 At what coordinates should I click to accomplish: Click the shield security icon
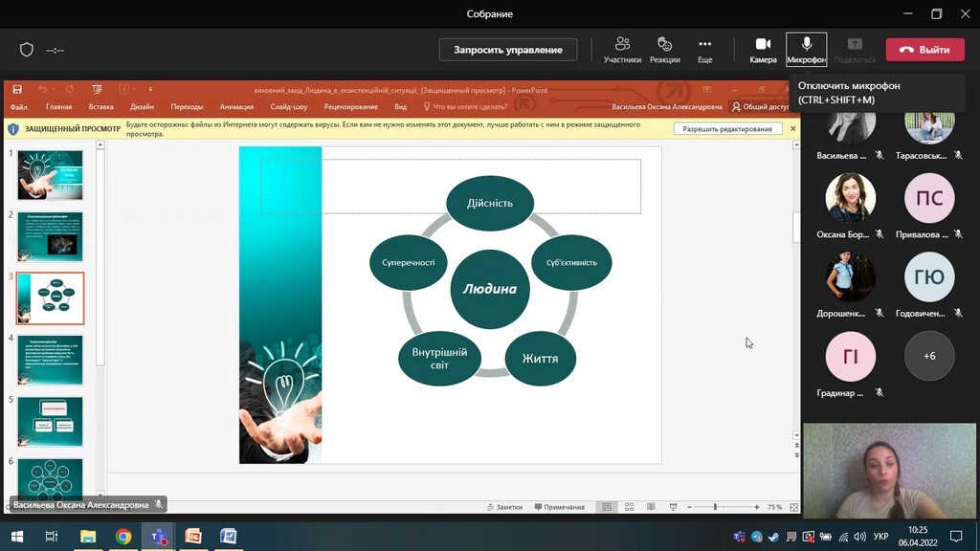pyautogui.click(x=27, y=50)
